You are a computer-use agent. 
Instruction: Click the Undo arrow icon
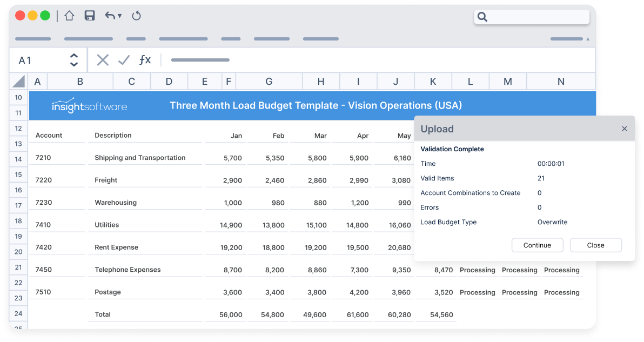coord(110,16)
